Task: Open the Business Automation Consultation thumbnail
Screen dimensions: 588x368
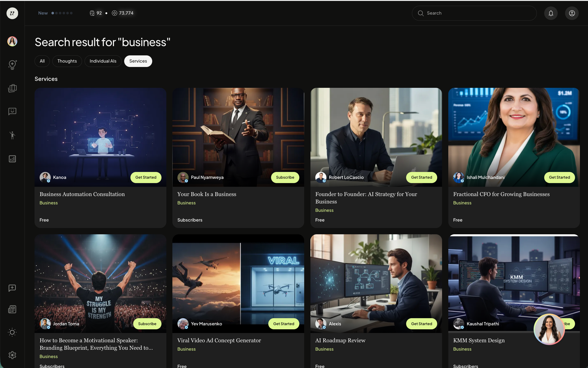Action: pos(101,137)
